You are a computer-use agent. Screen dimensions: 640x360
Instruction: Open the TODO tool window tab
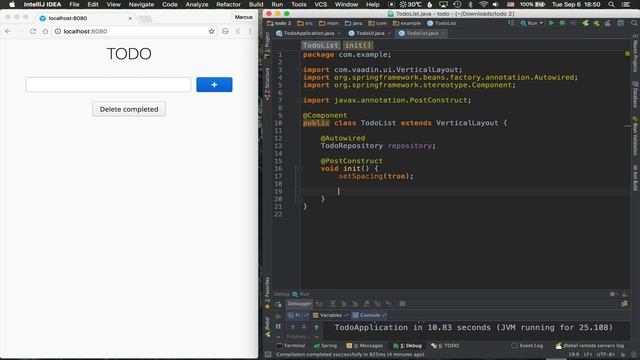tap(445, 346)
